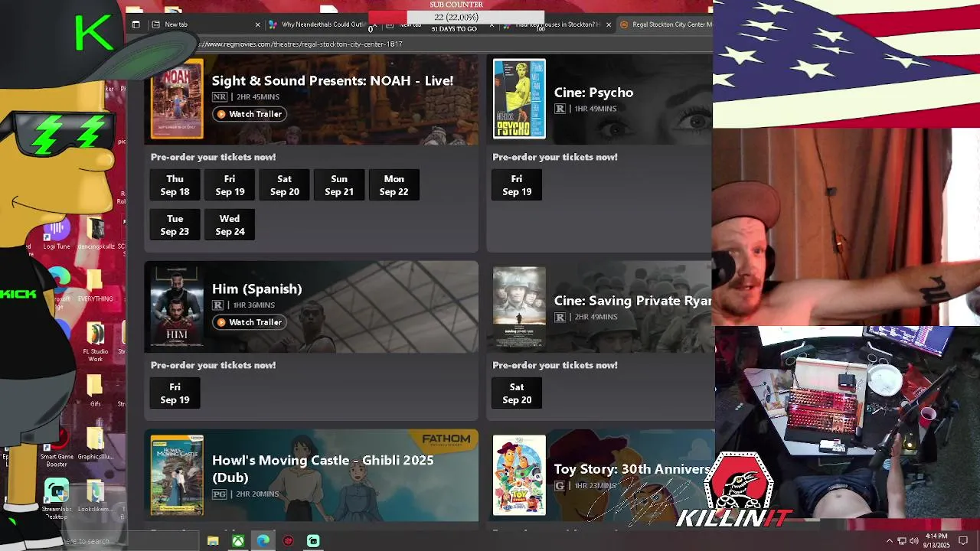Image resolution: width=980 pixels, height=551 pixels.
Task: Open the Him movie poster
Action: click(177, 307)
